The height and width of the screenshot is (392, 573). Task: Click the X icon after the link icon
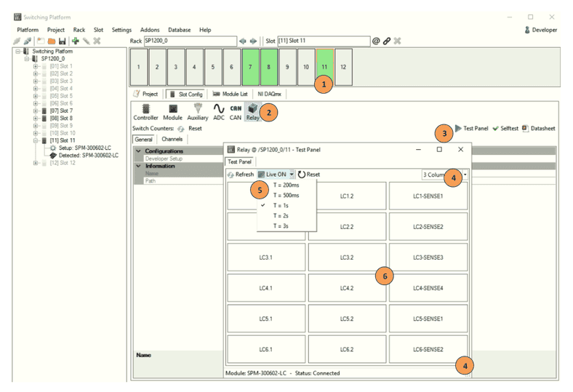pyautogui.click(x=397, y=41)
